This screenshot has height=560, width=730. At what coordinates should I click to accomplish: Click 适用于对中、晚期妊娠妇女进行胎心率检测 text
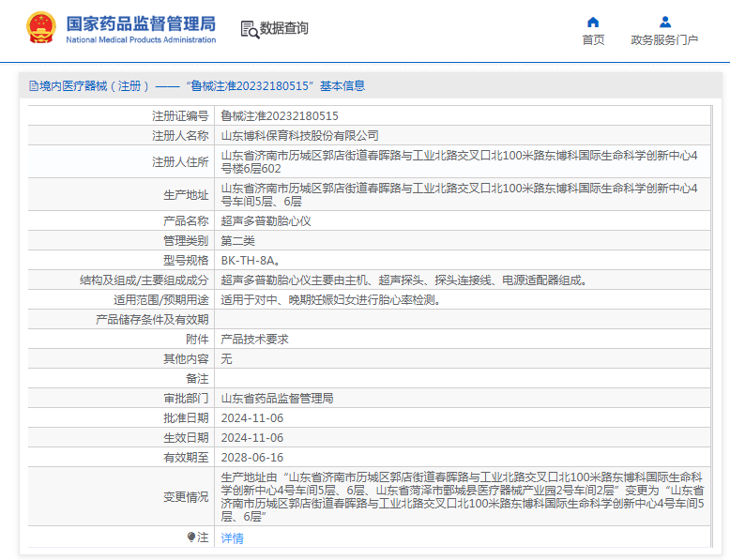[330, 300]
